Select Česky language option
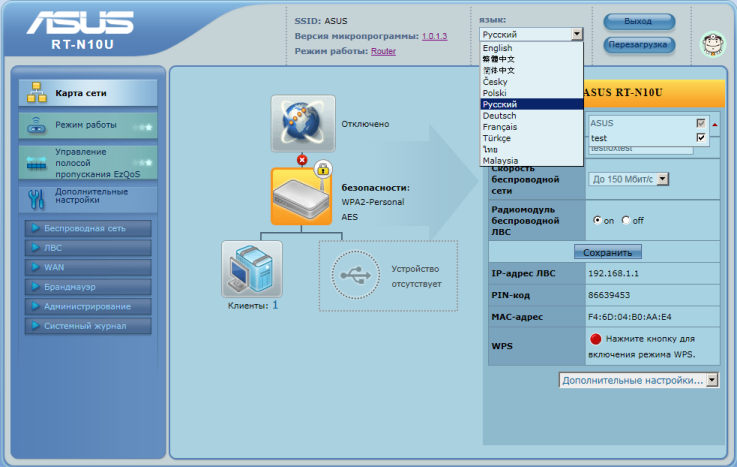 [x=532, y=82]
